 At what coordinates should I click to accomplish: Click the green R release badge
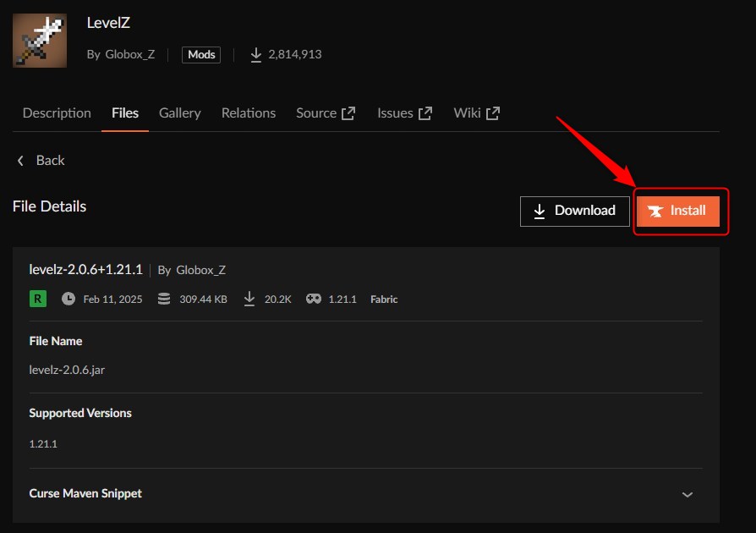click(x=37, y=299)
